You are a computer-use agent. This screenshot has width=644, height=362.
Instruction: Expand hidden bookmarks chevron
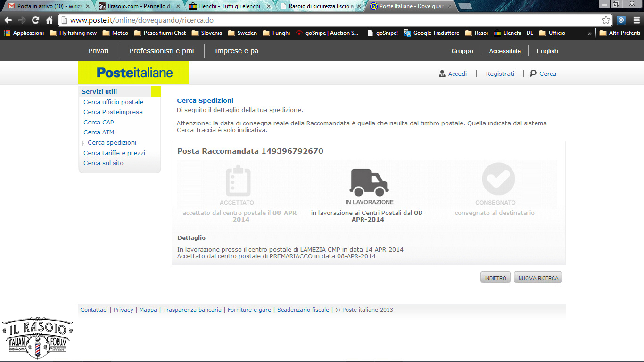[x=589, y=33]
